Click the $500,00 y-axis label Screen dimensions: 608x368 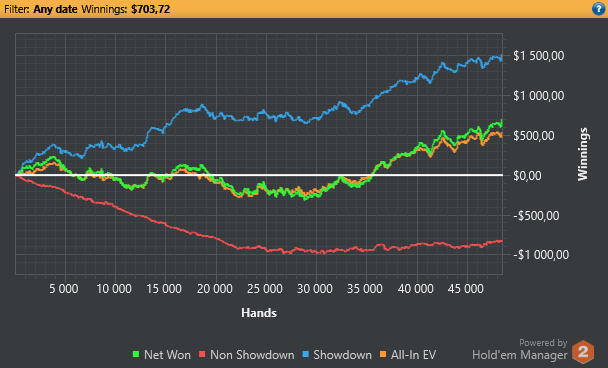(534, 136)
